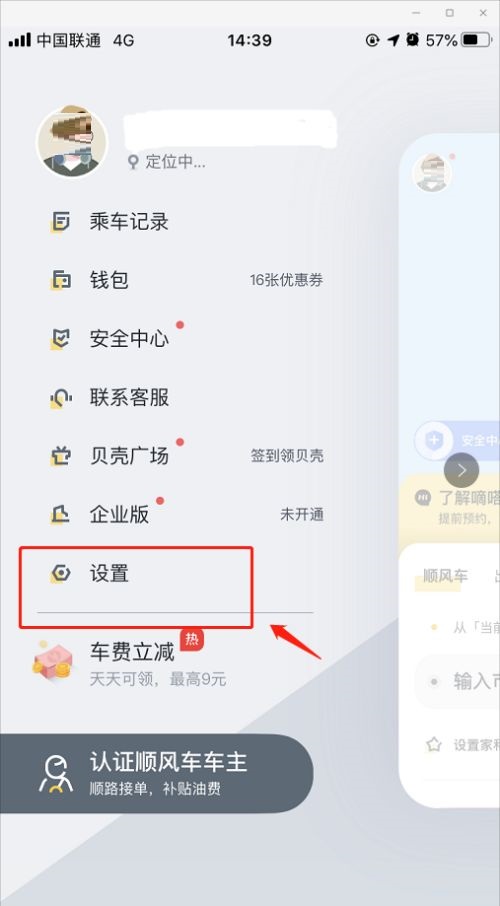Open the 贝壳广场 icon
The image size is (500, 906).
tap(61, 456)
